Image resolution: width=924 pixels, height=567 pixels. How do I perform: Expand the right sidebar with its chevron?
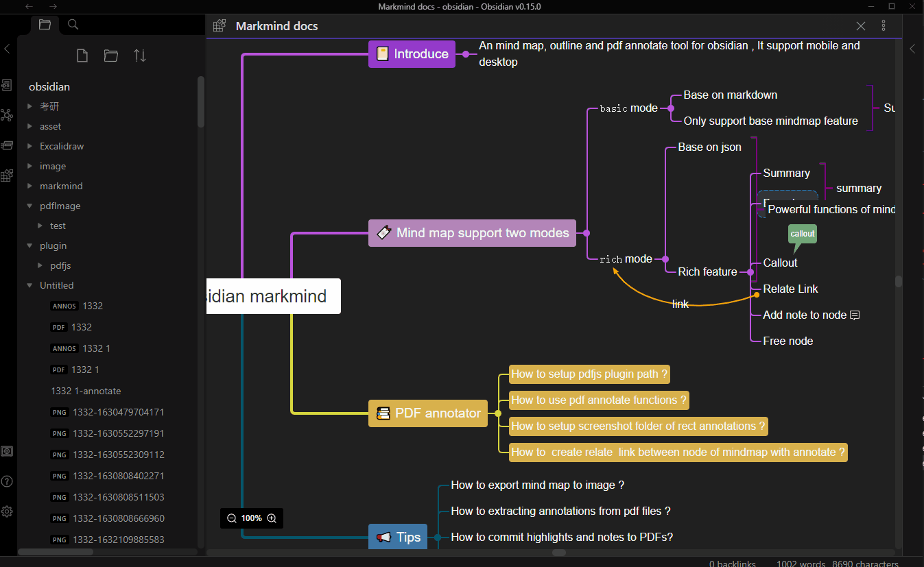tap(913, 49)
